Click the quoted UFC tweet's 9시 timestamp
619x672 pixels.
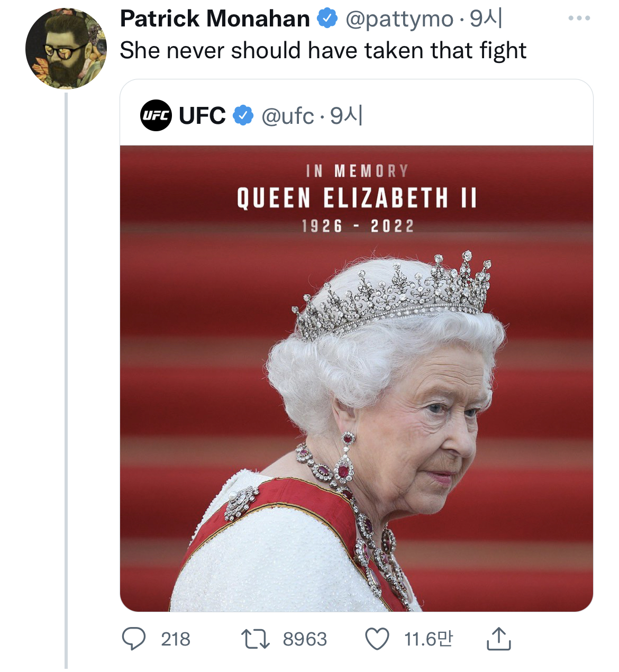[x=346, y=115]
